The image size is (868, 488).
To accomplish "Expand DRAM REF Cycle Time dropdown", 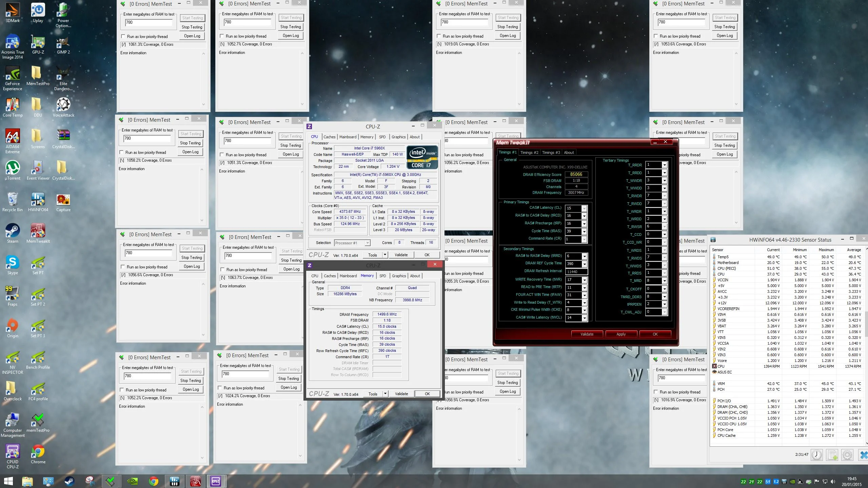I will (x=584, y=264).
